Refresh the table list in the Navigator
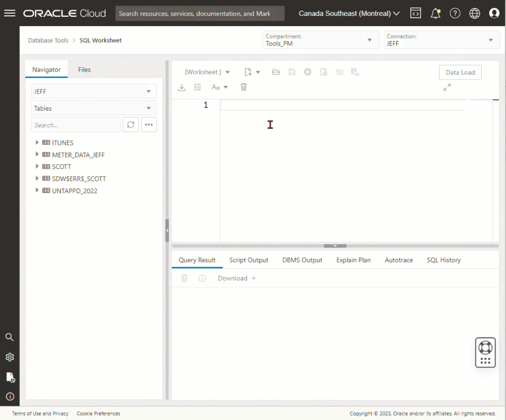 point(130,125)
